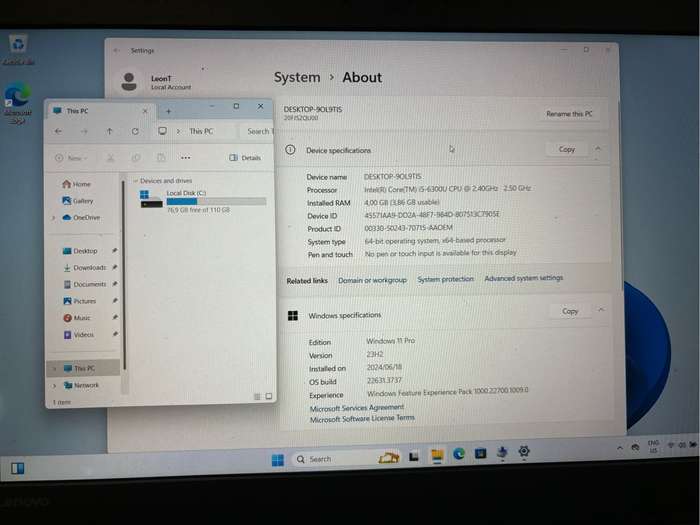
Task: Open the New dropdown in Explorer
Action: (x=71, y=158)
